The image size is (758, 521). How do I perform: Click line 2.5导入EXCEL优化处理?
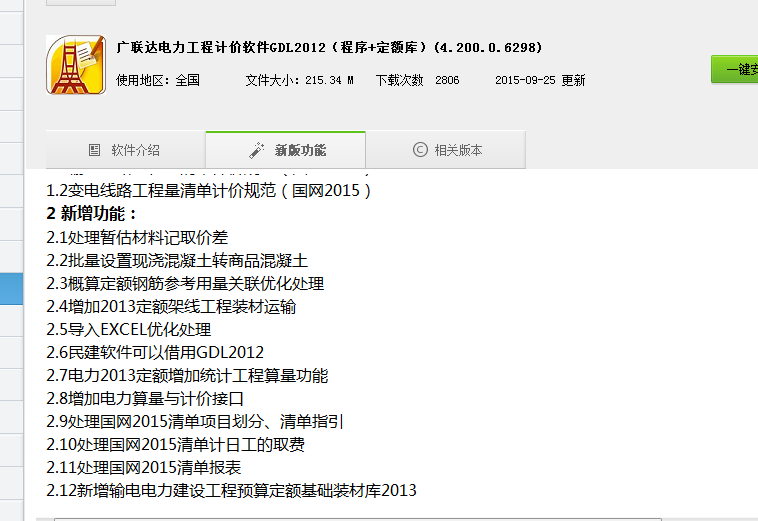tap(129, 329)
